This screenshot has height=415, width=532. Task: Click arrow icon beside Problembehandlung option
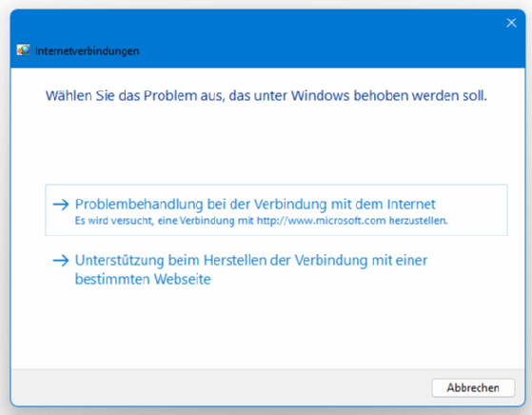pos(61,205)
